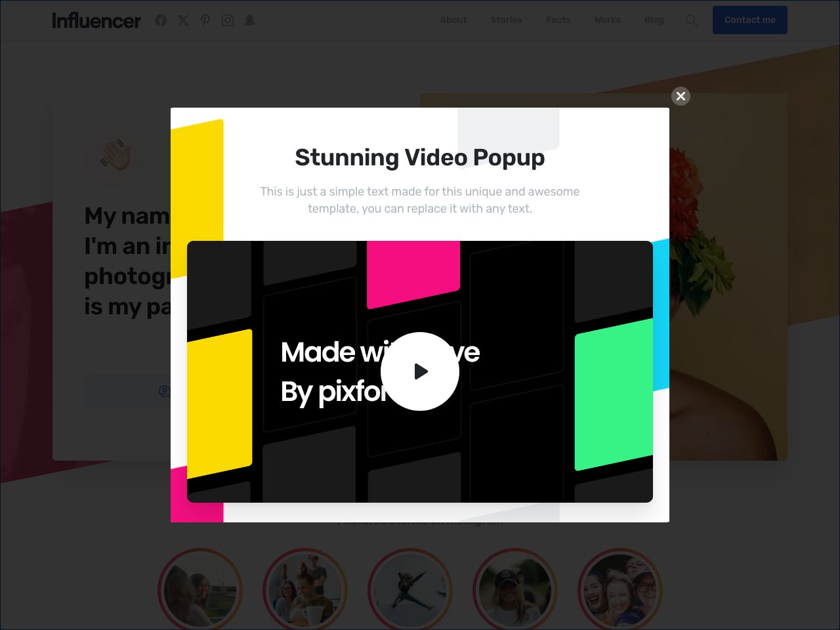Open the search icon in header
Screen dimensions: 840x630
[691, 20]
